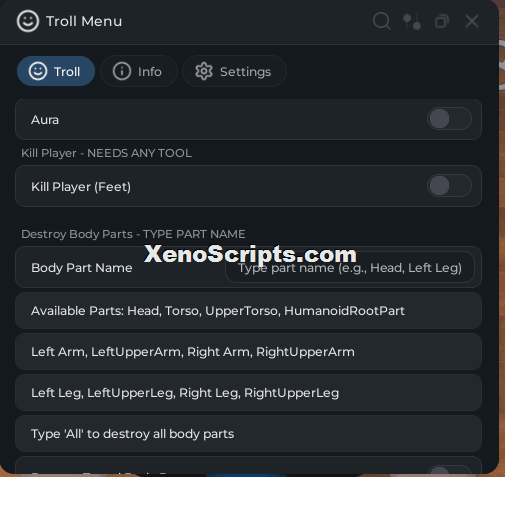Select the 'Available Parts: Head, Torso' row
The height and width of the screenshot is (507, 505).
[248, 311]
